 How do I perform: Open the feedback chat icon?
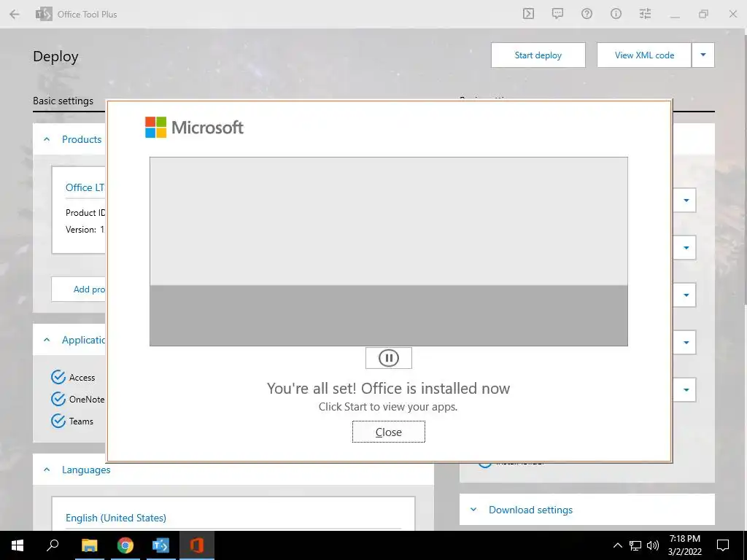point(557,14)
